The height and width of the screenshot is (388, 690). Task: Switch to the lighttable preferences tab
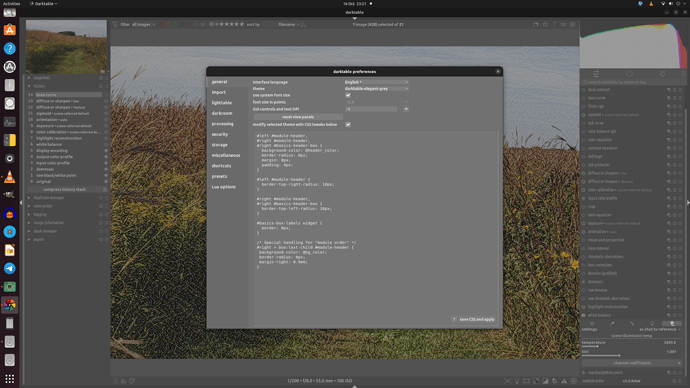pyautogui.click(x=221, y=102)
